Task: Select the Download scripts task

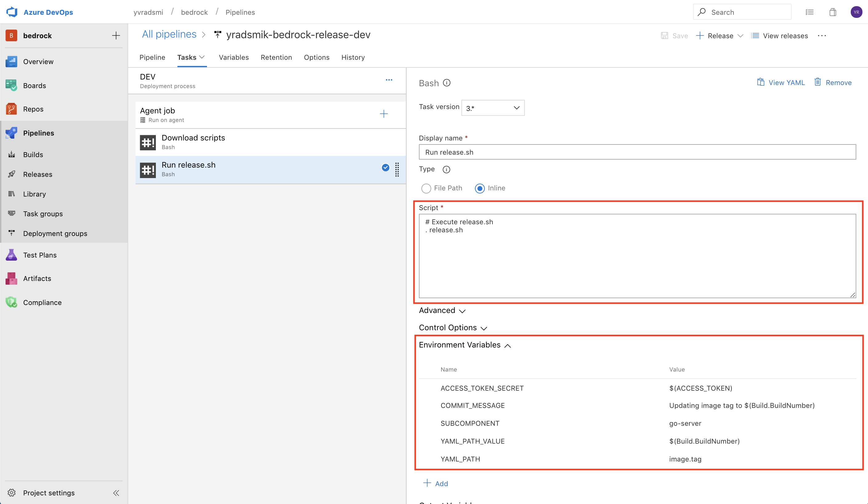Action: point(271,142)
